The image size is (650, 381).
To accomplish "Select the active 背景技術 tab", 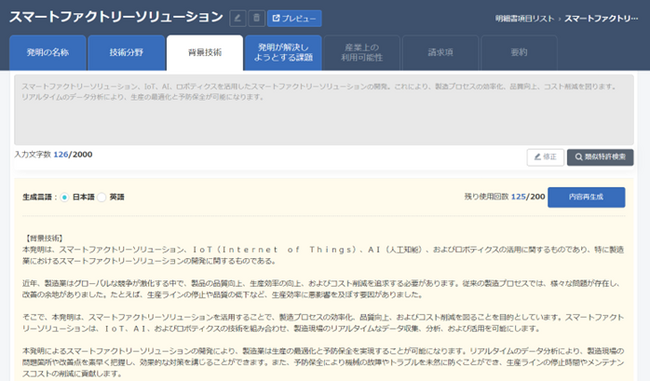I will [x=205, y=53].
